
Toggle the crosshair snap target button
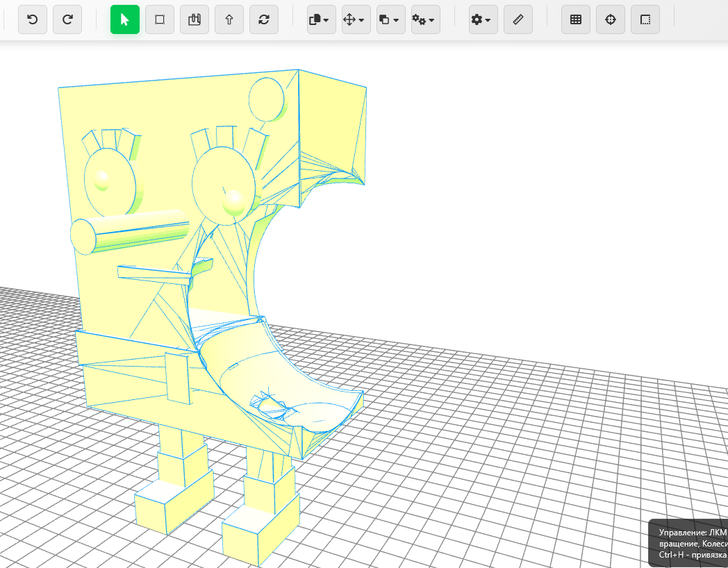click(611, 19)
